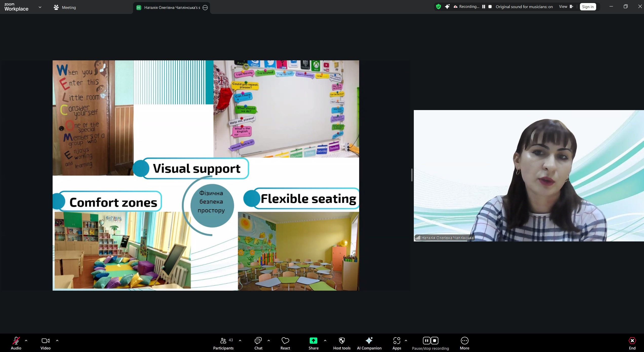Expand the video settings caret

tap(57, 341)
